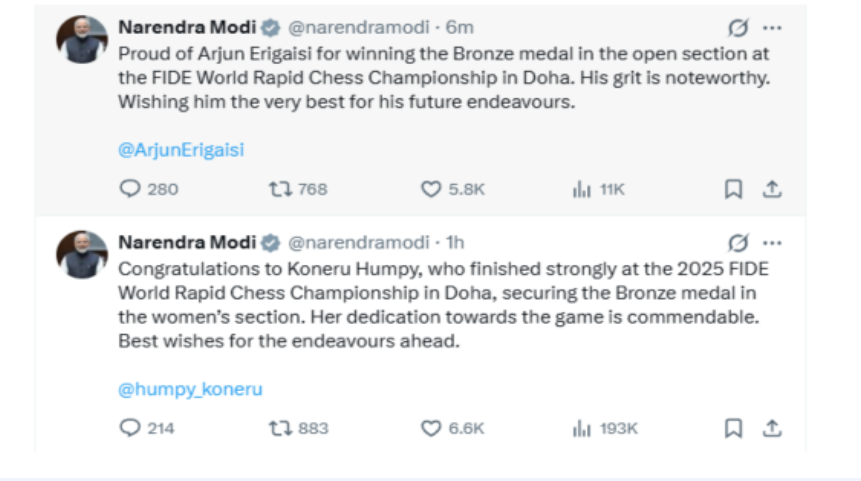Image resolution: width=861 pixels, height=481 pixels.
Task: Reply to the Koneru Humpy tweet
Action: (x=130, y=428)
